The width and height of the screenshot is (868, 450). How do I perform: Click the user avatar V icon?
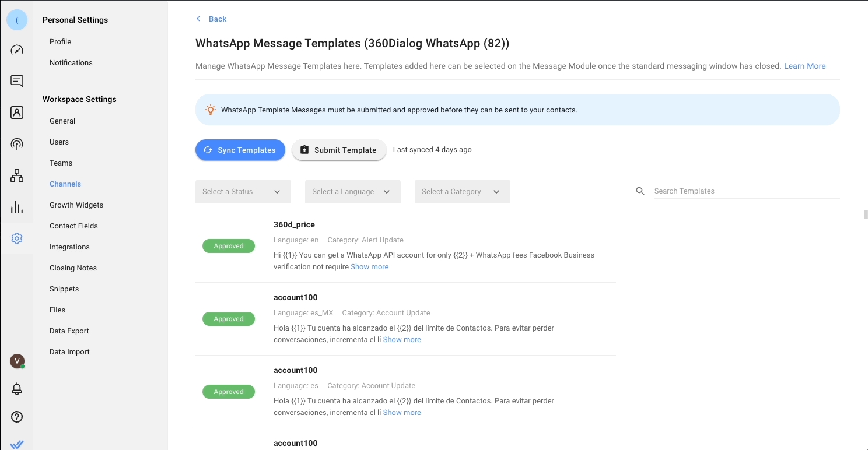click(x=17, y=361)
